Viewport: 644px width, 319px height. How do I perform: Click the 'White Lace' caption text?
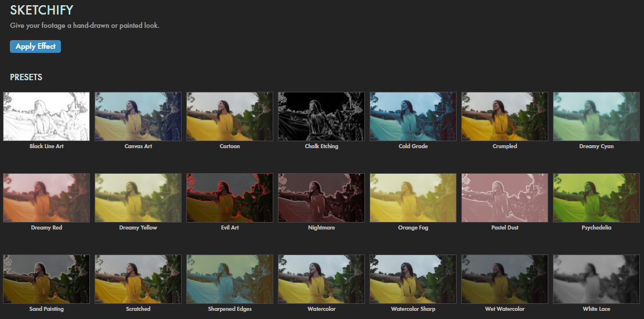click(596, 309)
